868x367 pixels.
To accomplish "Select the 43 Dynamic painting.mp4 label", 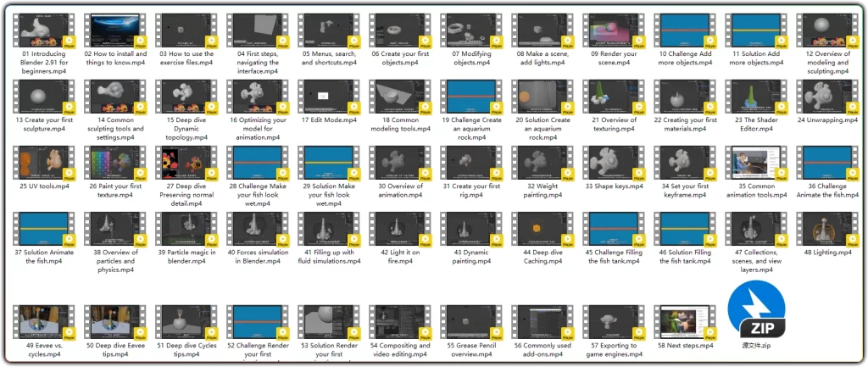I will pos(471,257).
